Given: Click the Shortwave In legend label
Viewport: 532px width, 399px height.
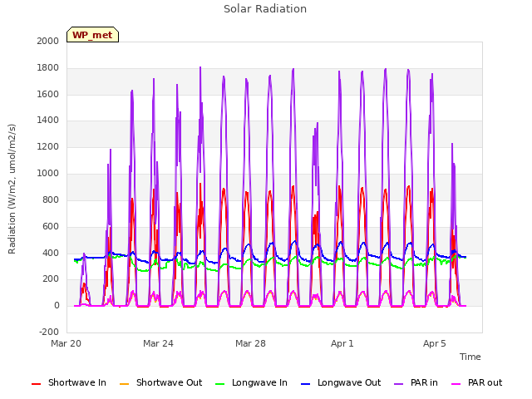Looking at the screenshot, I should [77, 382].
